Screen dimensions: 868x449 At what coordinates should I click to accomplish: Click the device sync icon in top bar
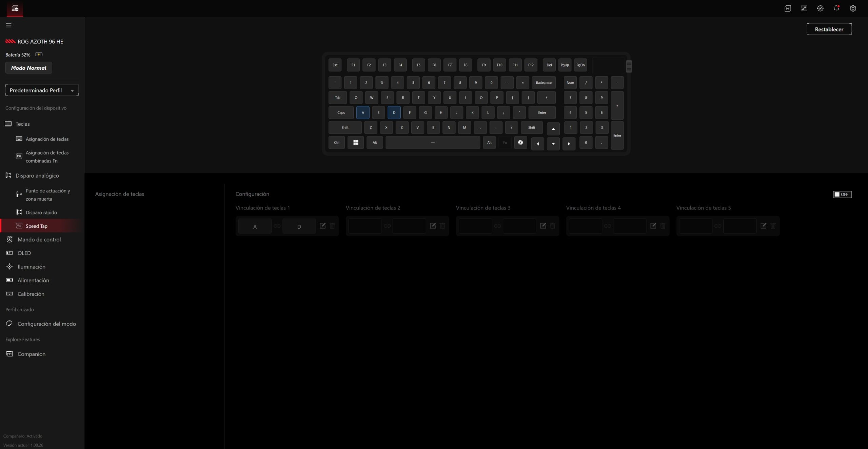820,8
